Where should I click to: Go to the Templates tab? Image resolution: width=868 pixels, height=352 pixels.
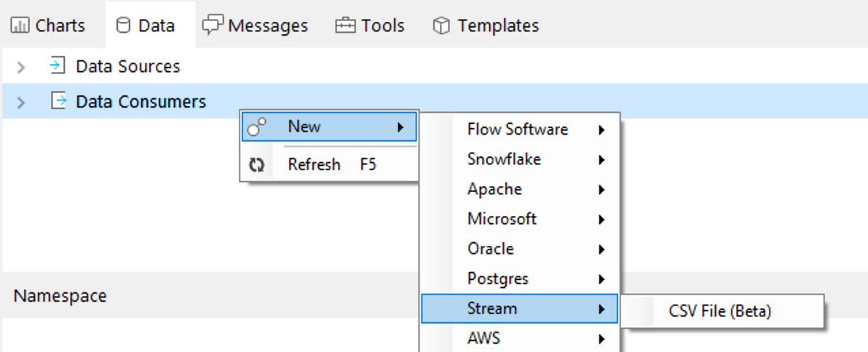486,25
